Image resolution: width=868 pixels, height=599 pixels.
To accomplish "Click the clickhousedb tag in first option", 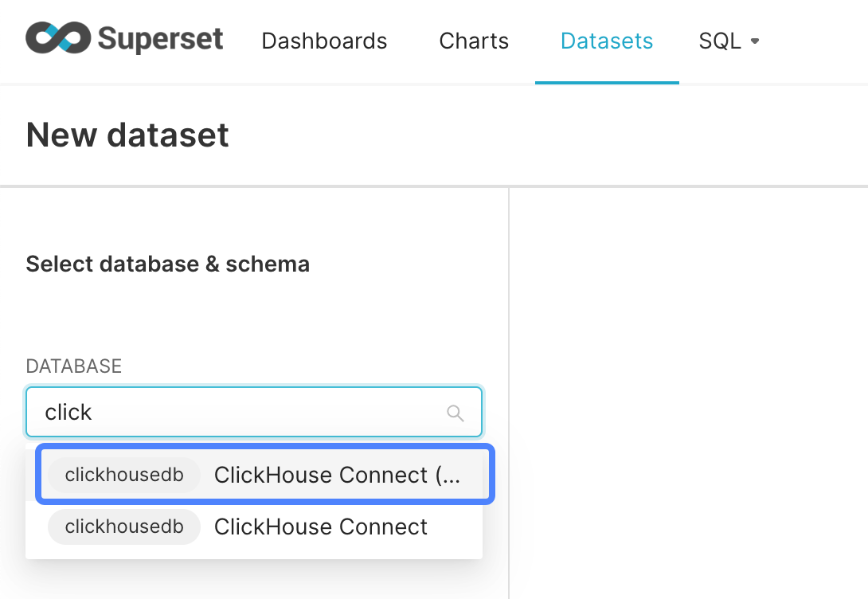I will pyautogui.click(x=124, y=475).
